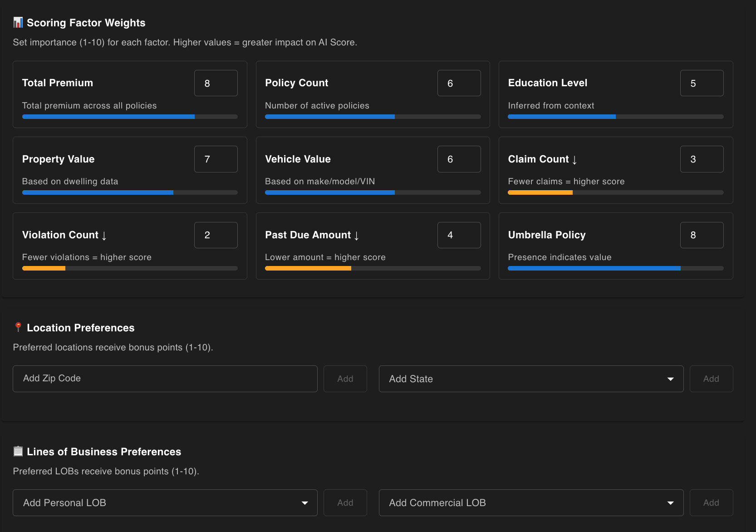The image size is (756, 532).
Task: Click the 'Total Premium' card title
Action: point(58,83)
